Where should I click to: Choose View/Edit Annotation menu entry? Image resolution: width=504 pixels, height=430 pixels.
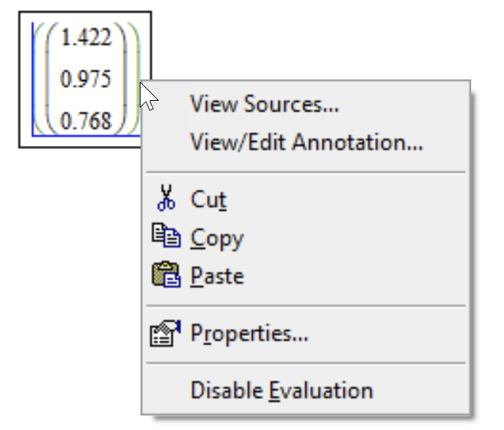click(306, 142)
